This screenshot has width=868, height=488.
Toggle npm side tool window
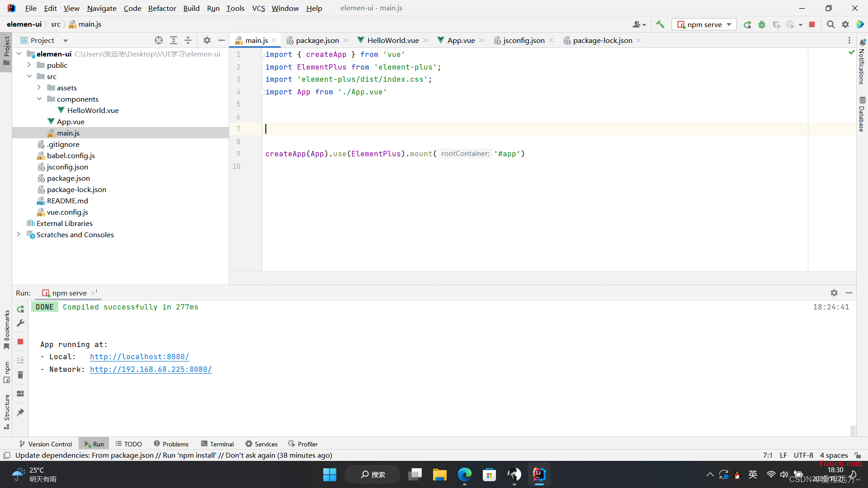(x=7, y=372)
